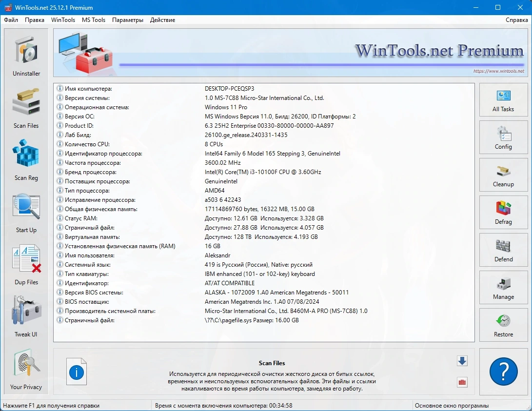This screenshot has width=532, height=411.
Task: Open the Uninstaller tool
Action: (26, 56)
